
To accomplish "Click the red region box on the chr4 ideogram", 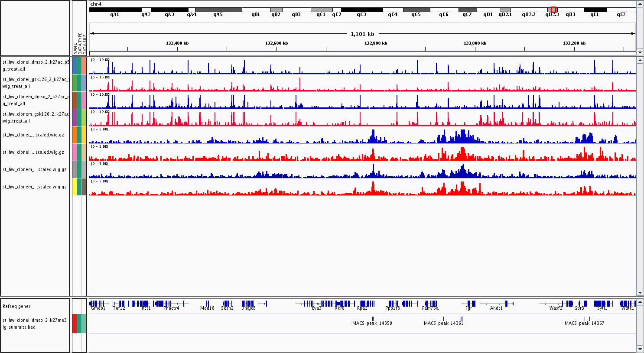I will pos(553,10).
